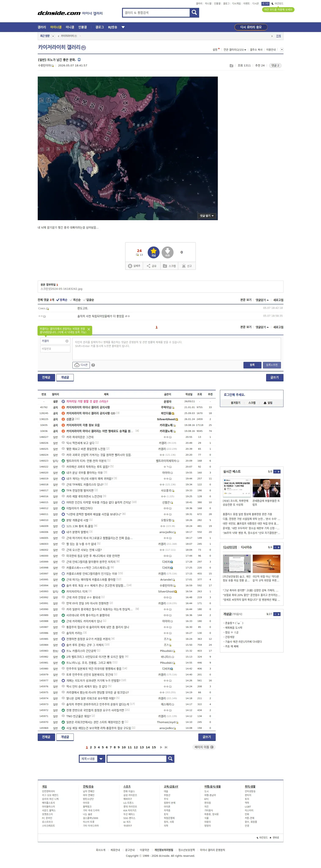Click the 공유 share icon button
This screenshot has width=321, height=868.
[151, 266]
